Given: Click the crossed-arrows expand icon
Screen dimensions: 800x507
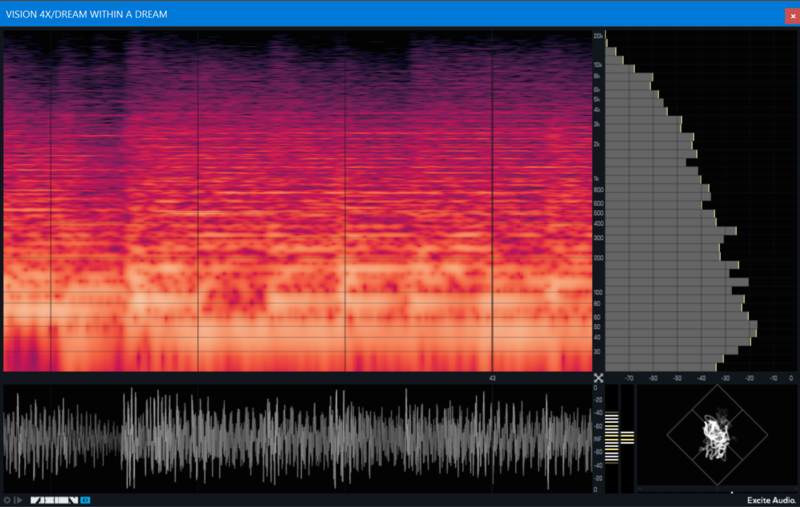Looking at the screenshot, I should [598, 378].
